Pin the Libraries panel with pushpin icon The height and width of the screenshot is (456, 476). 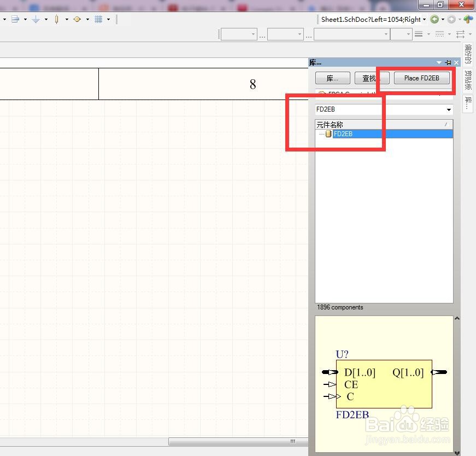pyautogui.click(x=448, y=62)
